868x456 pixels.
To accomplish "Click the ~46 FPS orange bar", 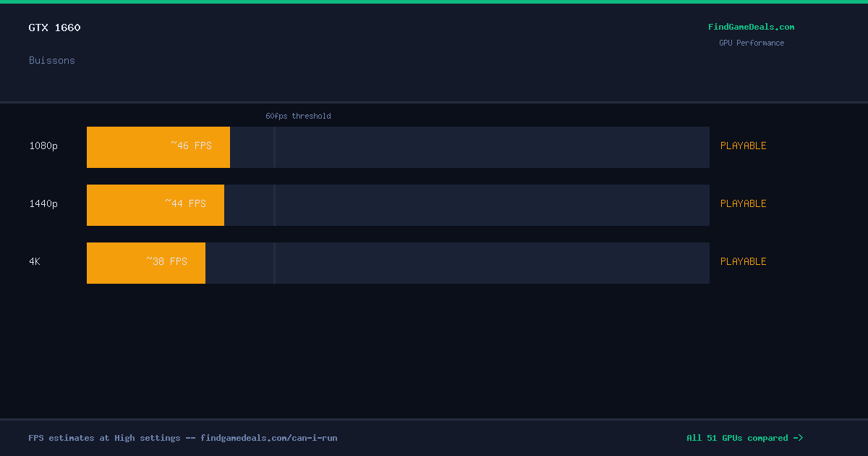I will pyautogui.click(x=158, y=147).
